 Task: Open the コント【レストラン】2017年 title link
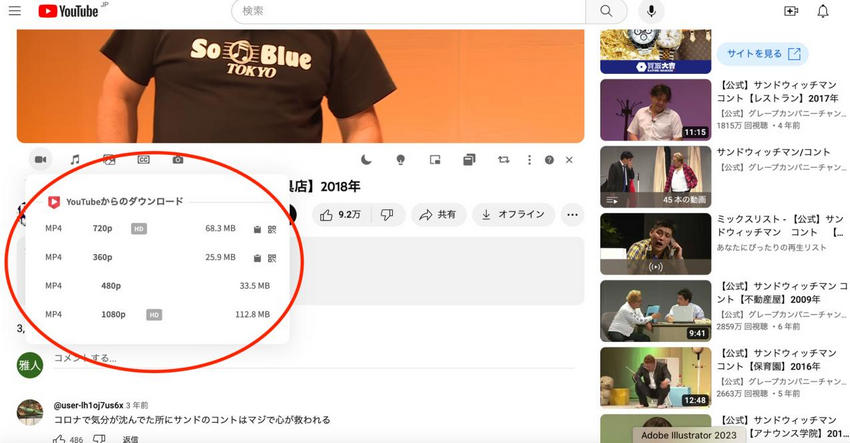pos(778,92)
